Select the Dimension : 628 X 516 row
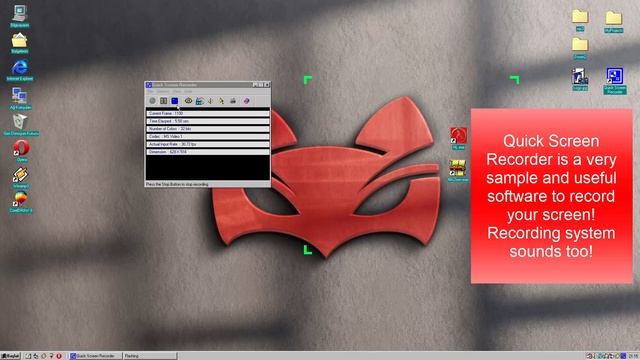The image size is (640, 360). pos(208,152)
